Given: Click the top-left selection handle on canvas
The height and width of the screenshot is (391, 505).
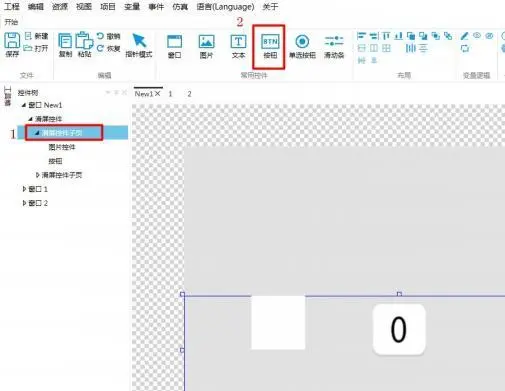Looking at the screenshot, I should pos(182,294).
